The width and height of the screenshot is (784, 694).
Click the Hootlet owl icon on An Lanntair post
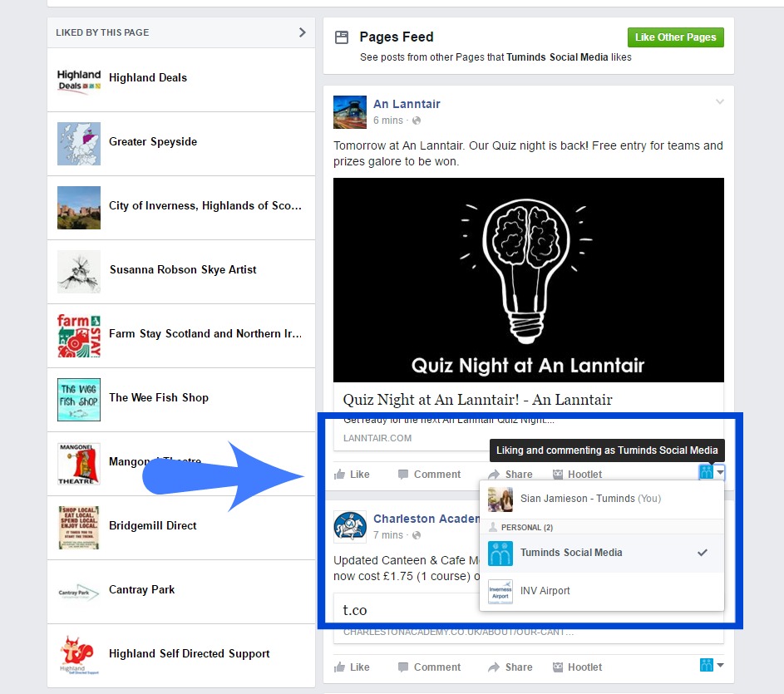tap(558, 474)
